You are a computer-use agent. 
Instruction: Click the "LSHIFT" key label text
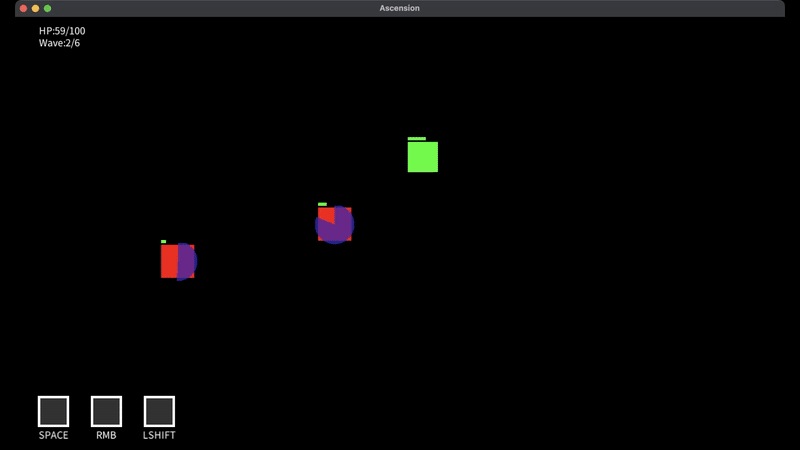(x=159, y=435)
